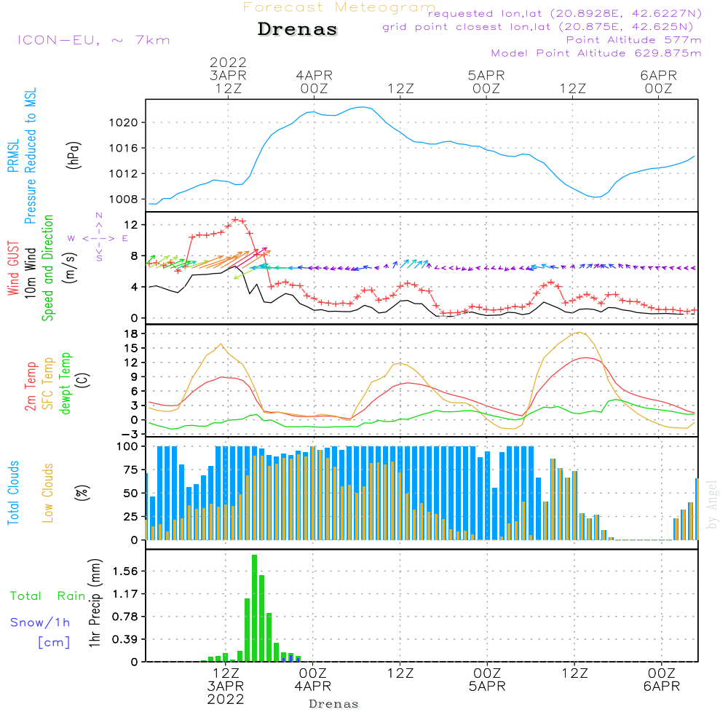This screenshot has height=728, width=728.
Task: Click '2022 3APR 12Z' on the top time axis
Action: (x=228, y=75)
